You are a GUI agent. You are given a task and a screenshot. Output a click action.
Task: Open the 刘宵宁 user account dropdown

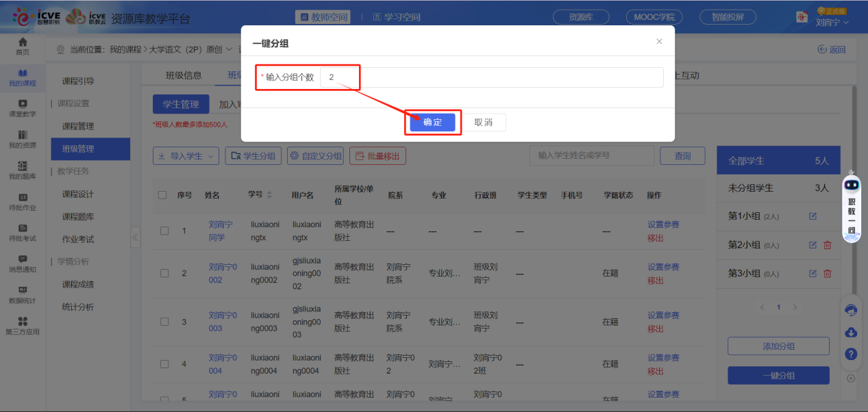[x=832, y=22]
